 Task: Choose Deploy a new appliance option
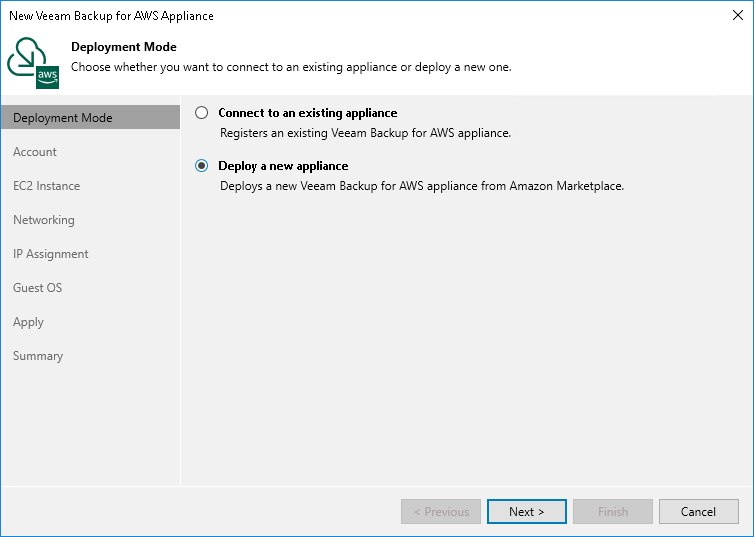[202, 166]
